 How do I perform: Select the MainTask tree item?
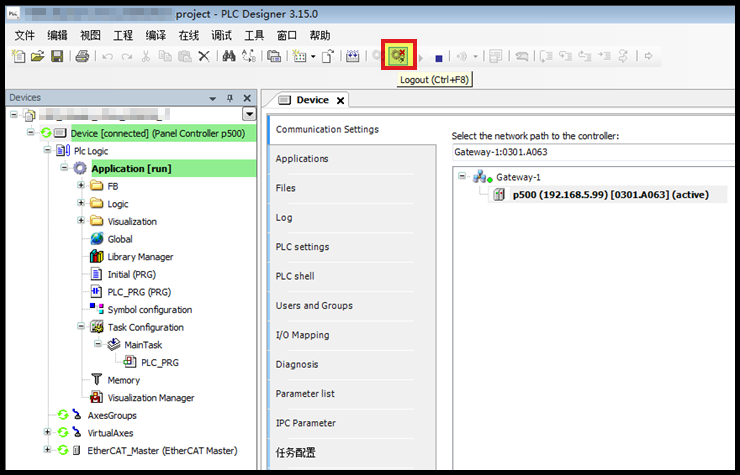143,345
